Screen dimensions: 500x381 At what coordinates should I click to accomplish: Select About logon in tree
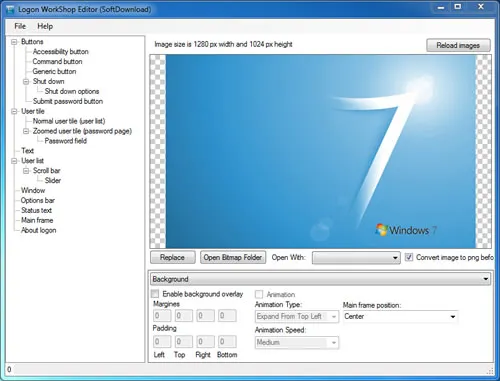tap(38, 230)
